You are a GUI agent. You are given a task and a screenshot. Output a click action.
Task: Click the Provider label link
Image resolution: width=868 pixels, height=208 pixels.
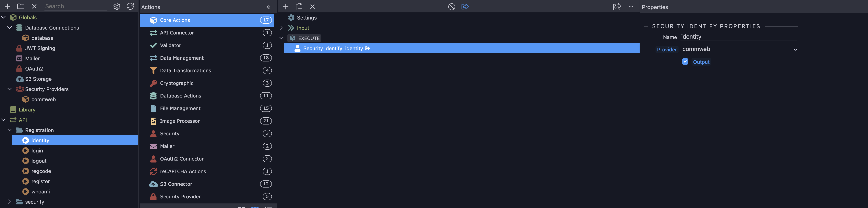click(667, 50)
